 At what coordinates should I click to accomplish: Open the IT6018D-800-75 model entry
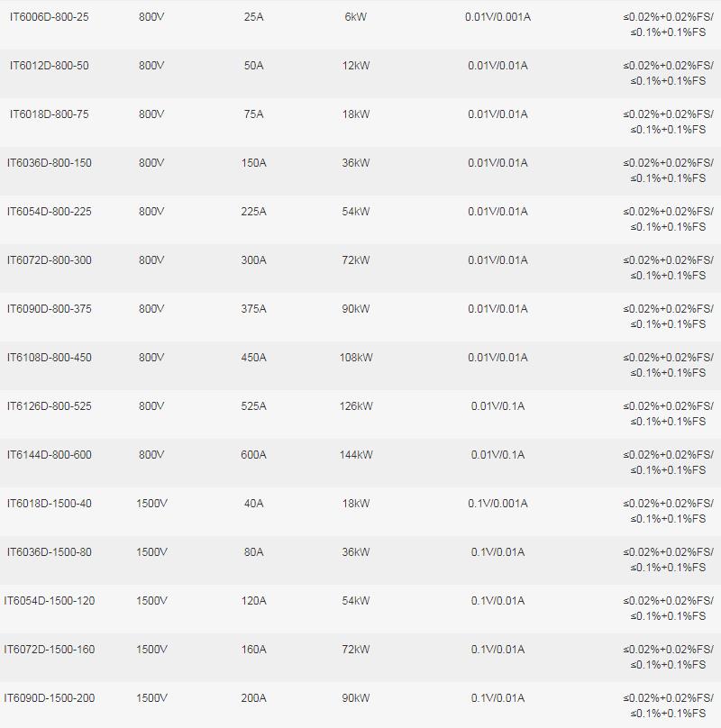50,114
